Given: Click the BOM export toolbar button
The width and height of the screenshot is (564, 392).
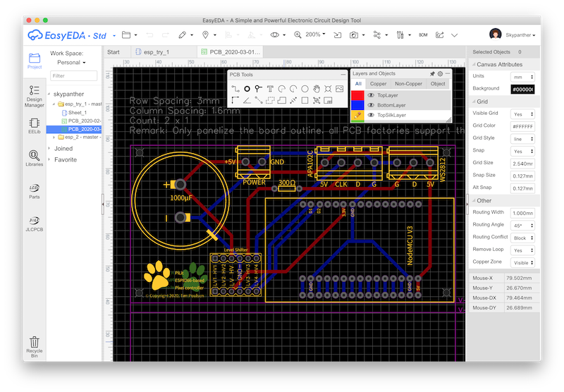Looking at the screenshot, I should [x=423, y=35].
